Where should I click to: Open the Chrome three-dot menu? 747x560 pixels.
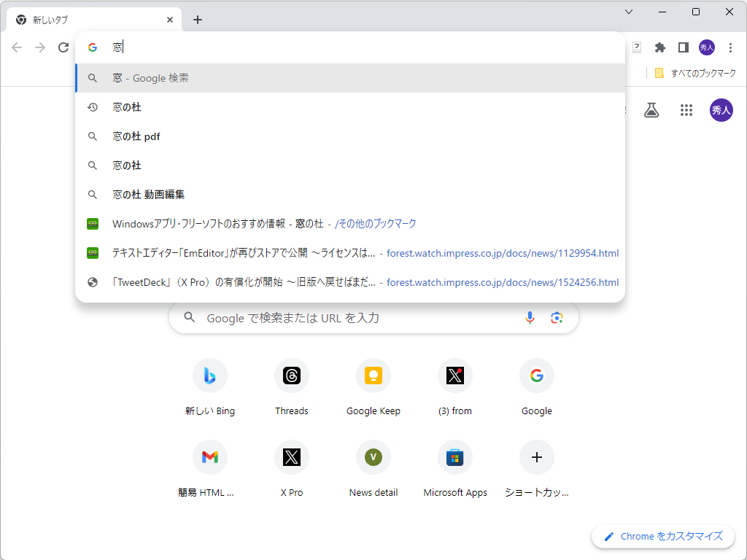[730, 47]
